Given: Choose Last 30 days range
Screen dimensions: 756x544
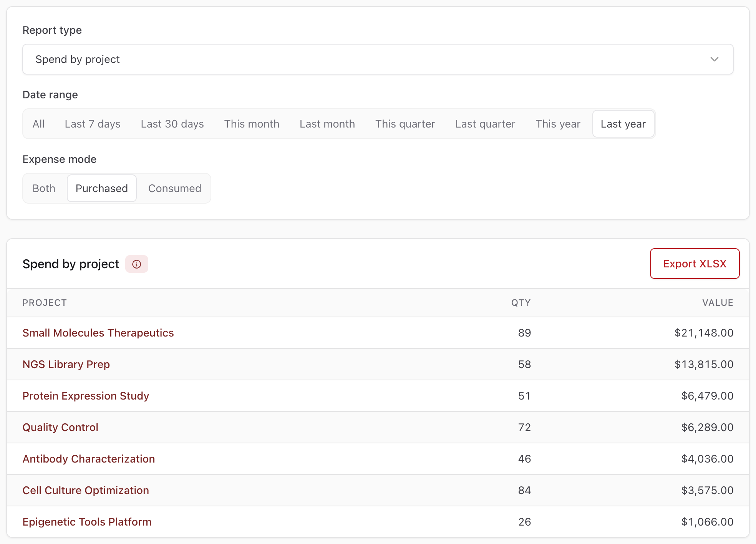Looking at the screenshot, I should (172, 124).
